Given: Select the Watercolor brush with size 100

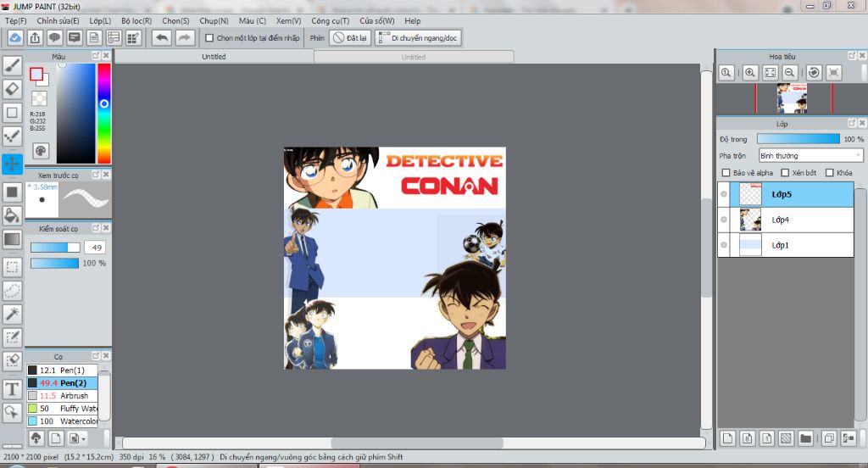Looking at the screenshot, I should tap(62, 421).
